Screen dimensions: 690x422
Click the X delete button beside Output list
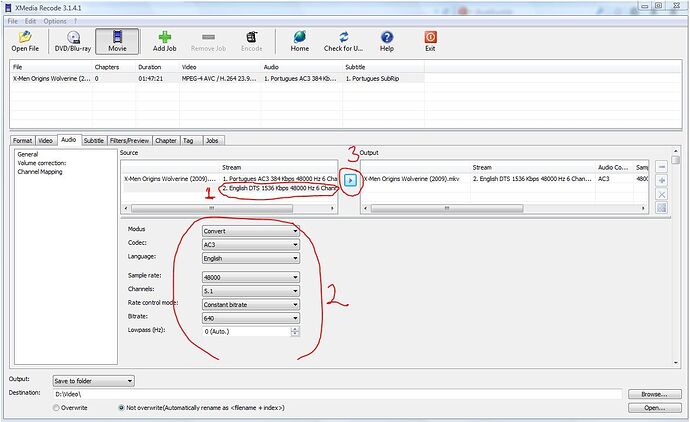tap(661, 194)
